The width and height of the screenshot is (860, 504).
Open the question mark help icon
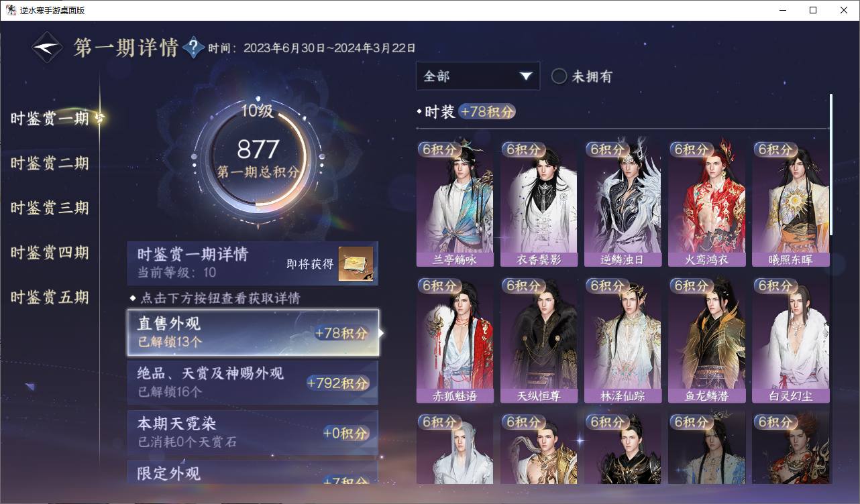[x=193, y=48]
